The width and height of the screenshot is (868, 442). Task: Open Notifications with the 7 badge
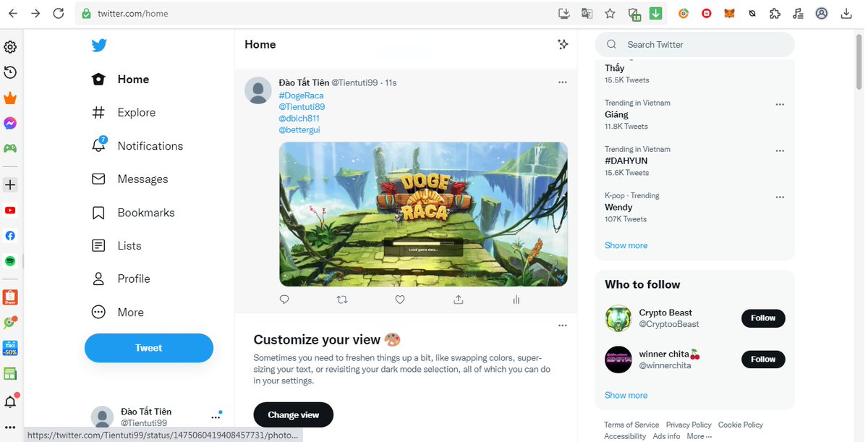137,145
